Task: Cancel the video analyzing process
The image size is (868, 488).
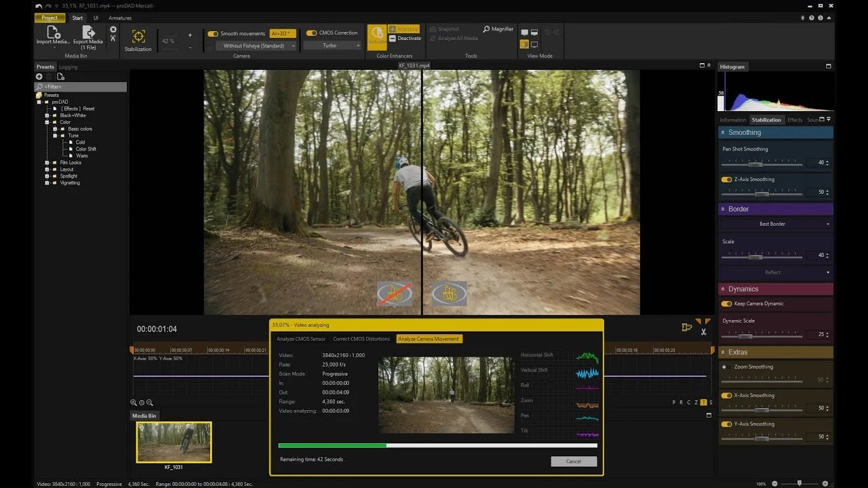Action: (x=574, y=461)
